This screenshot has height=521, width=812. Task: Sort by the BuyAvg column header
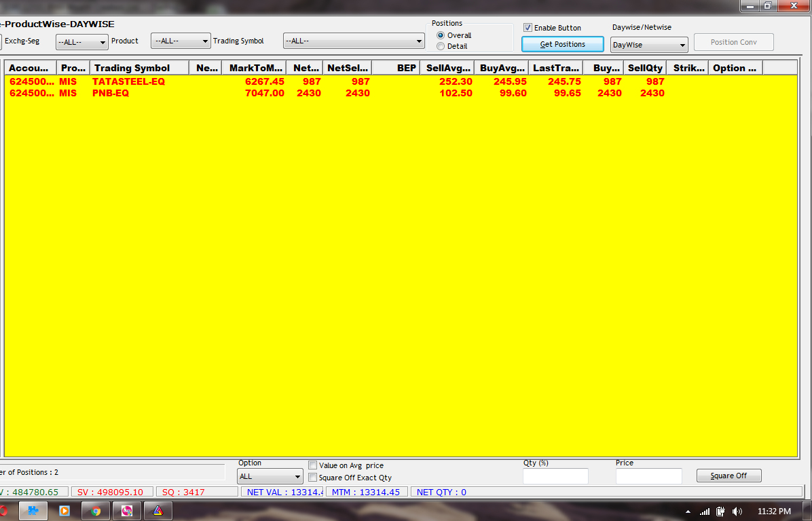pyautogui.click(x=502, y=68)
